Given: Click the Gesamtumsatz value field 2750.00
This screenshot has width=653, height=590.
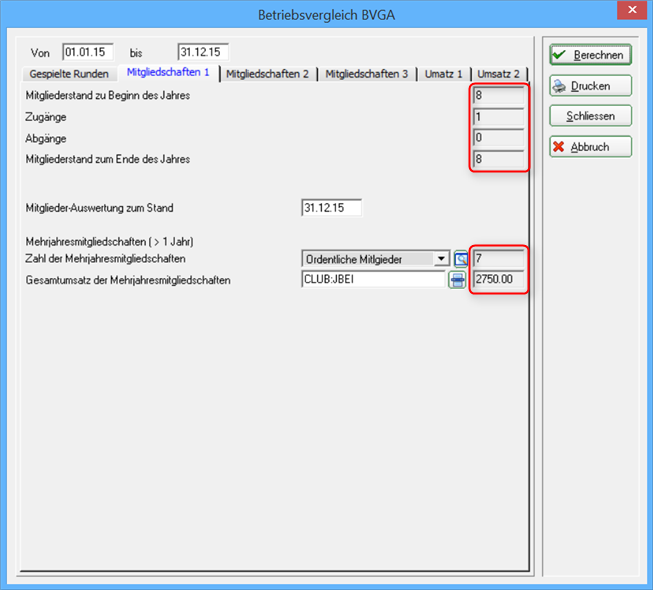Looking at the screenshot, I should coord(498,279).
